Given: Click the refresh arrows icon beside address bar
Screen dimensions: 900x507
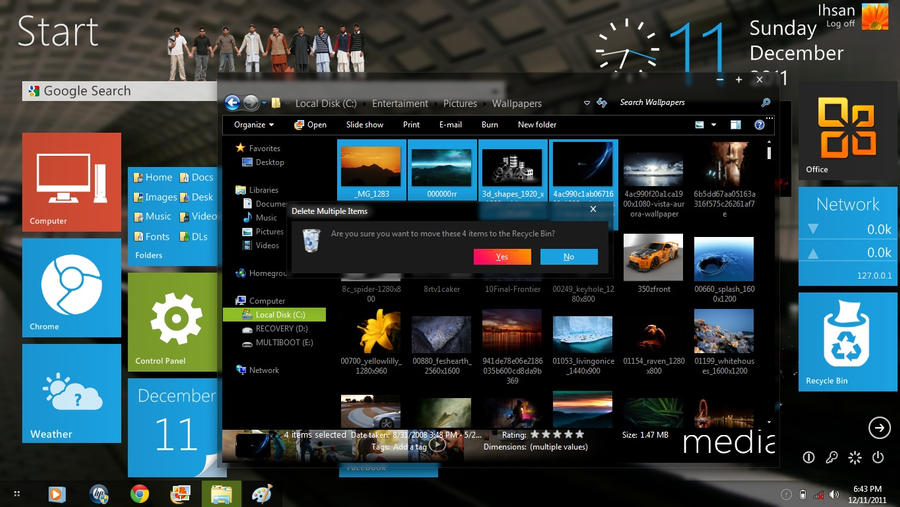Looking at the screenshot, I should [602, 103].
